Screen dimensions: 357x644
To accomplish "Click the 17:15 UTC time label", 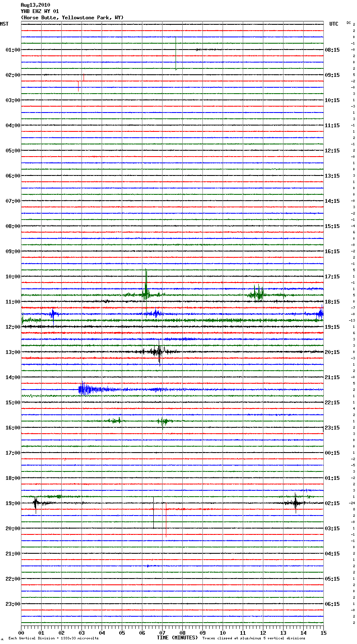I will pos(332,277).
